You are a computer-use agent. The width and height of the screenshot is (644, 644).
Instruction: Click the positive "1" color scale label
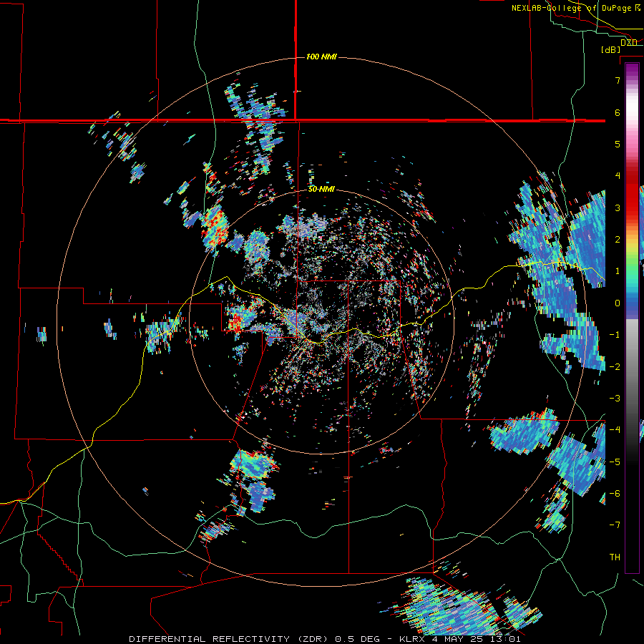click(618, 271)
